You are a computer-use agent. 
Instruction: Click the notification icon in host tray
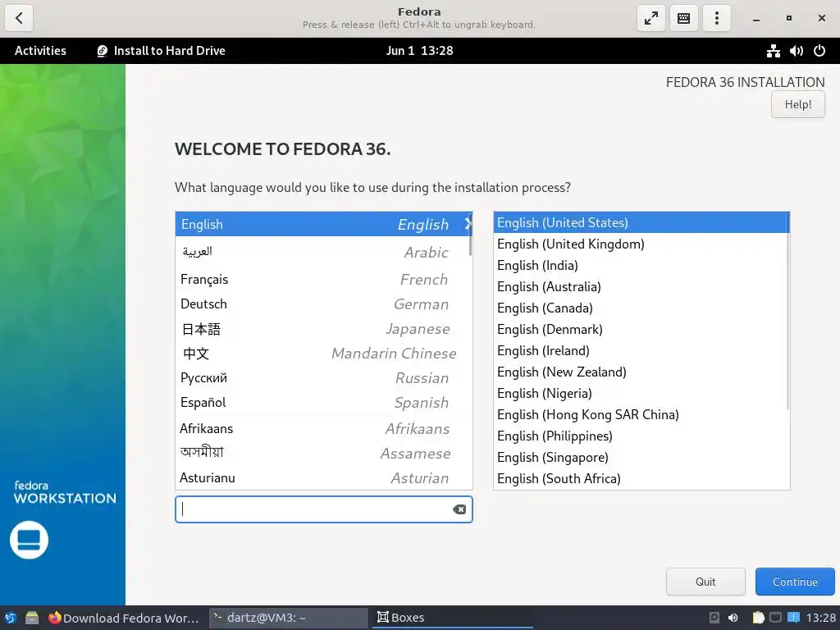[794, 618]
